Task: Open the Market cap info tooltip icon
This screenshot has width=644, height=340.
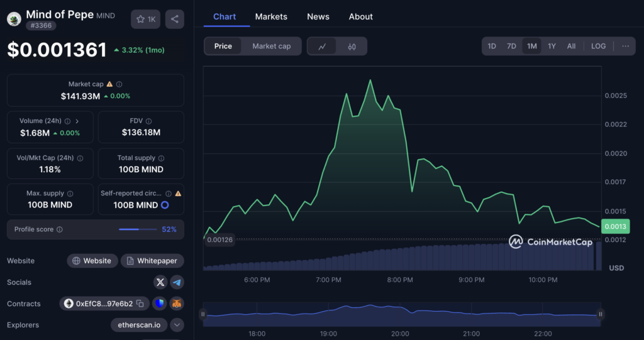Action: (119, 84)
